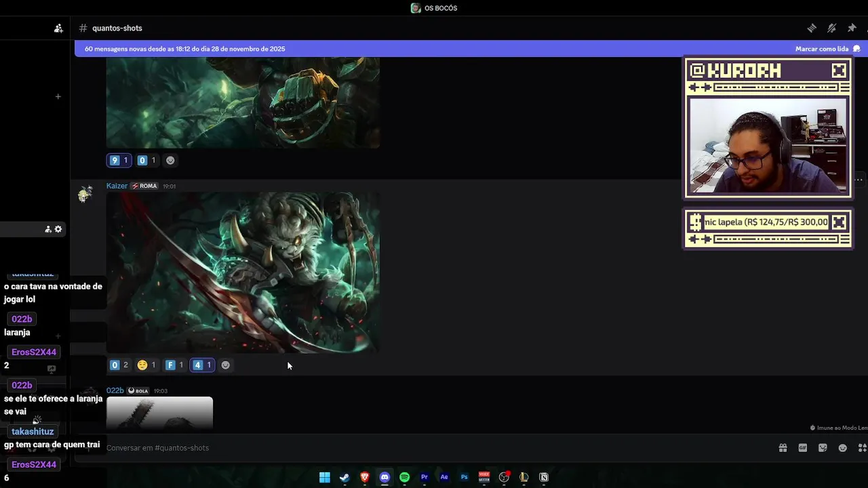Close the mic lapela donation goal widget
The image size is (868, 488).
pyautogui.click(x=839, y=222)
